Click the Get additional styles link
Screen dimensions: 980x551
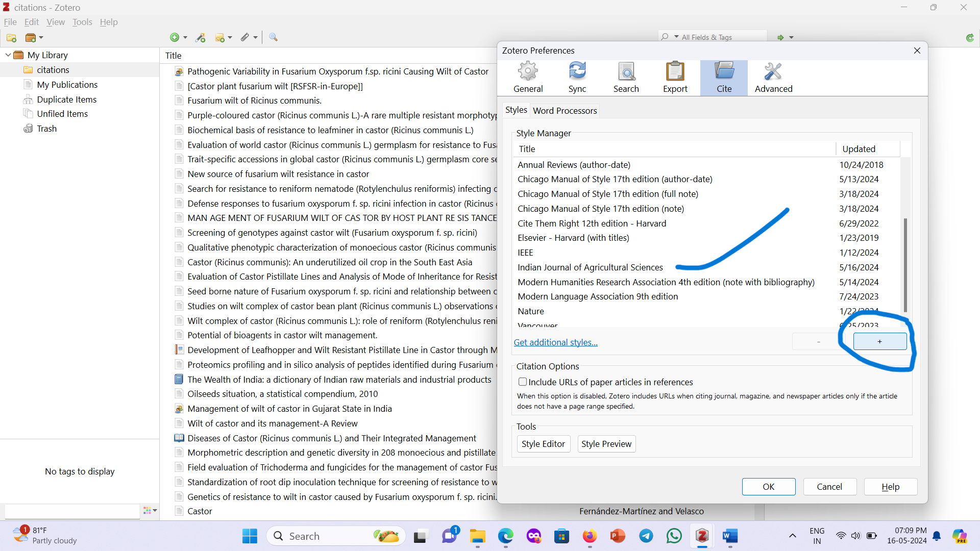tap(555, 342)
